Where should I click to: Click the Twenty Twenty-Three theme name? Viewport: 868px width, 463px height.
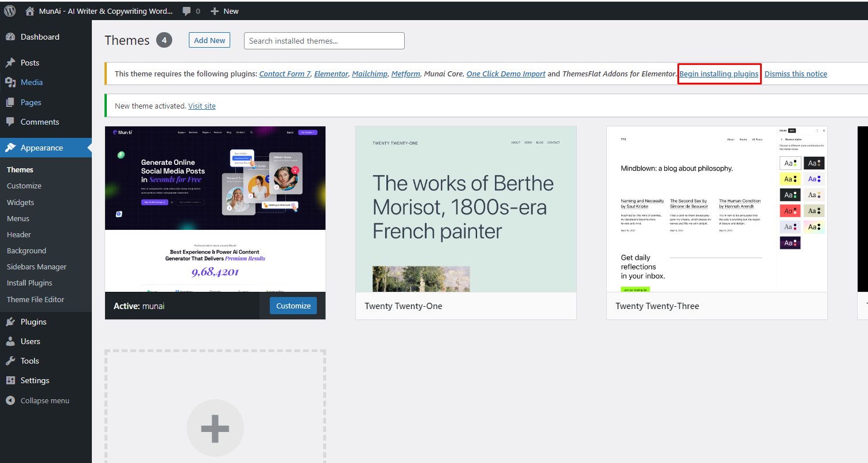pos(657,306)
